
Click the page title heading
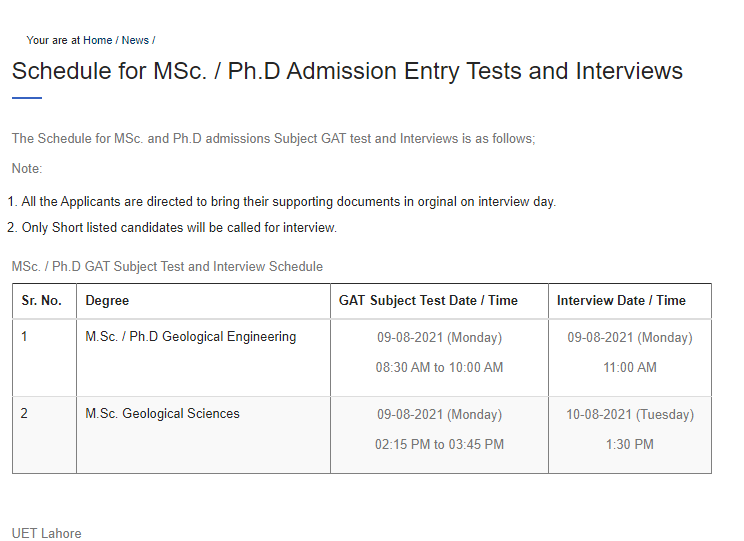(347, 71)
